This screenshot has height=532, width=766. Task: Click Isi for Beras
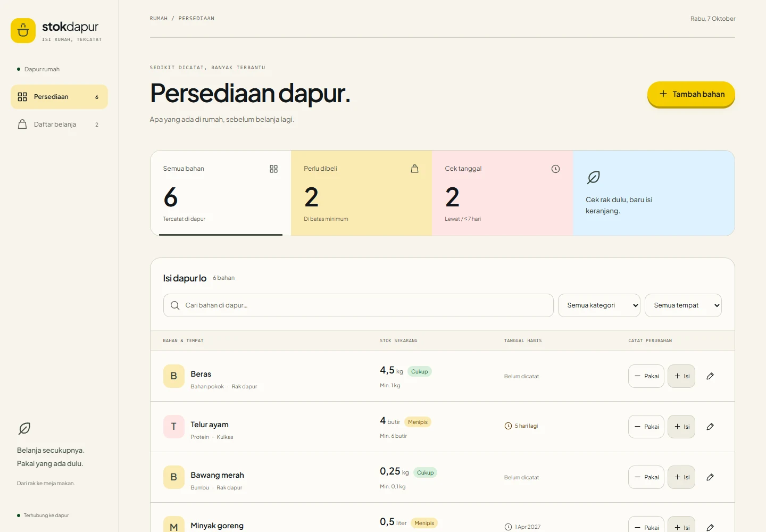point(681,376)
